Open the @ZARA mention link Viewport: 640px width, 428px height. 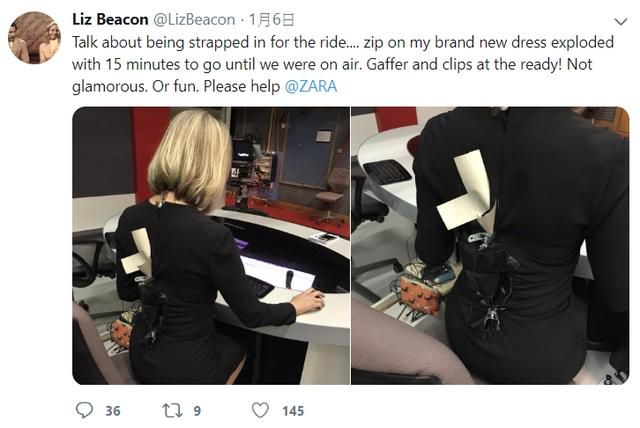(311, 86)
